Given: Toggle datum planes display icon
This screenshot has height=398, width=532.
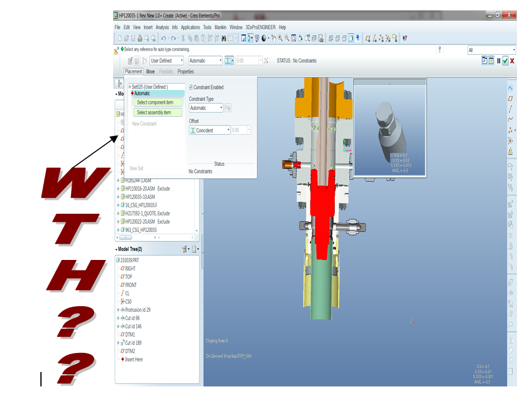Looking at the screenshot, I should (368, 38).
